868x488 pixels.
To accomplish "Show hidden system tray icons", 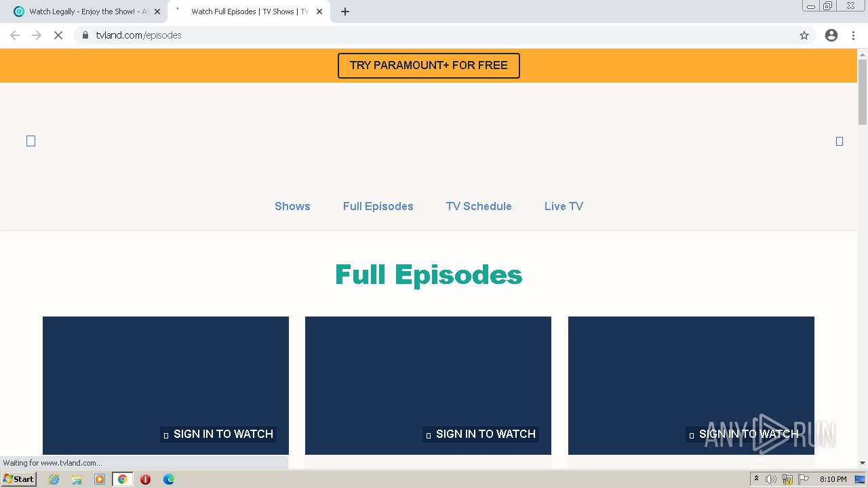I will (x=756, y=479).
